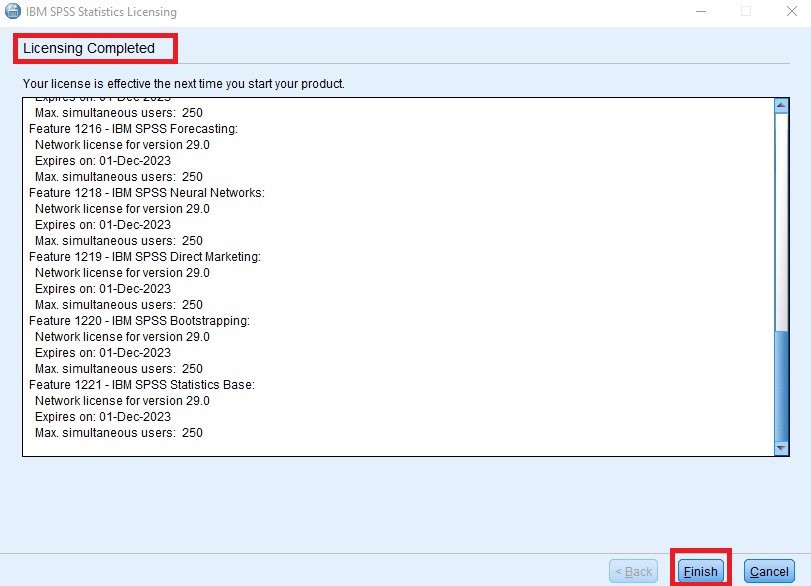Viewport: 811px width, 586px height.
Task: Click 'IBM SPSS Statistics Licensing' window title
Action: (101, 11)
